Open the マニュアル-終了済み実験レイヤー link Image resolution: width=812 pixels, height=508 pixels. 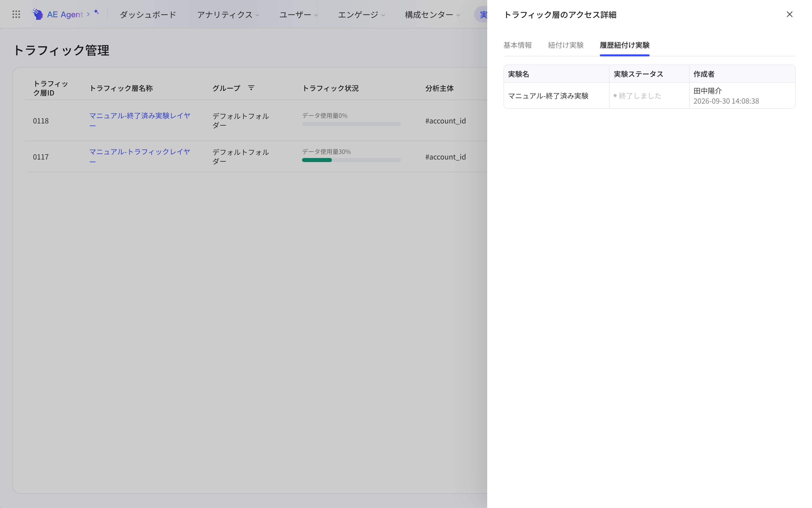(x=140, y=120)
